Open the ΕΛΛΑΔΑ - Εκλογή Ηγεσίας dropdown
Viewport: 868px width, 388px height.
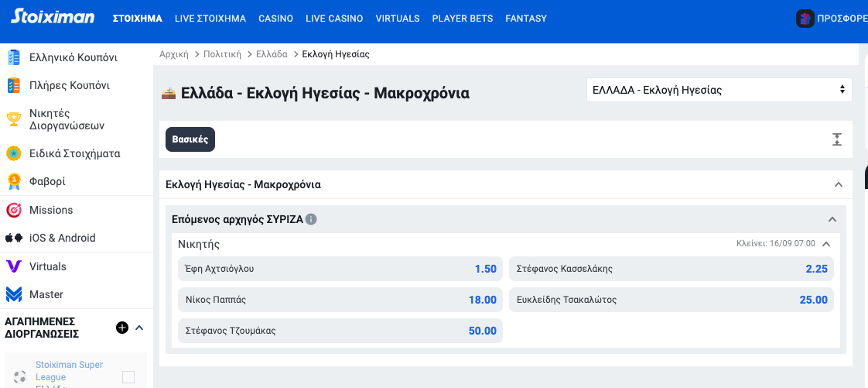[x=719, y=90]
